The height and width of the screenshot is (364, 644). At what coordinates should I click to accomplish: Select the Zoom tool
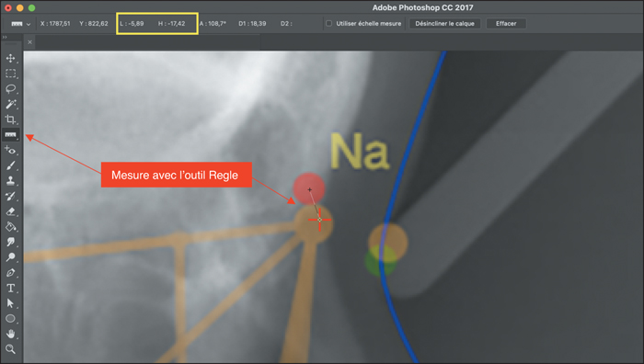point(11,348)
